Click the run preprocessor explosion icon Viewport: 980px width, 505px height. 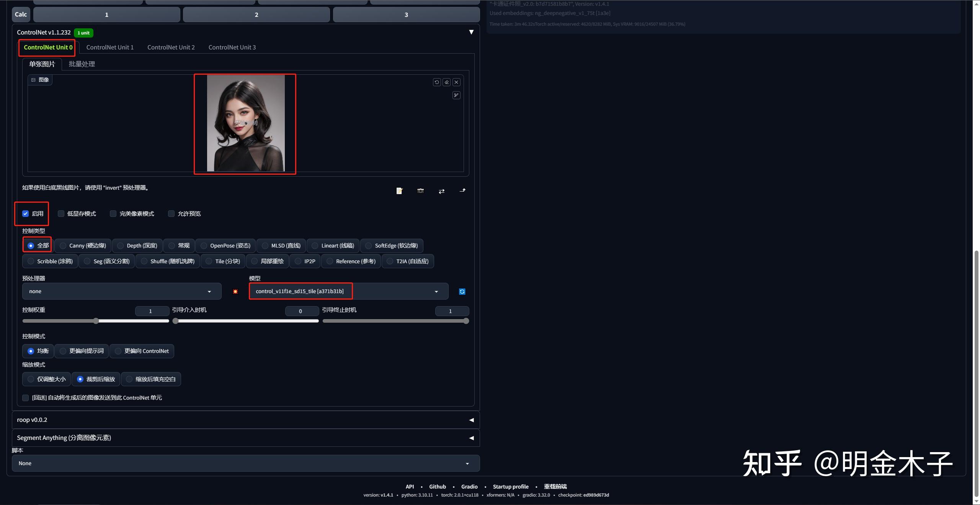coord(235,292)
